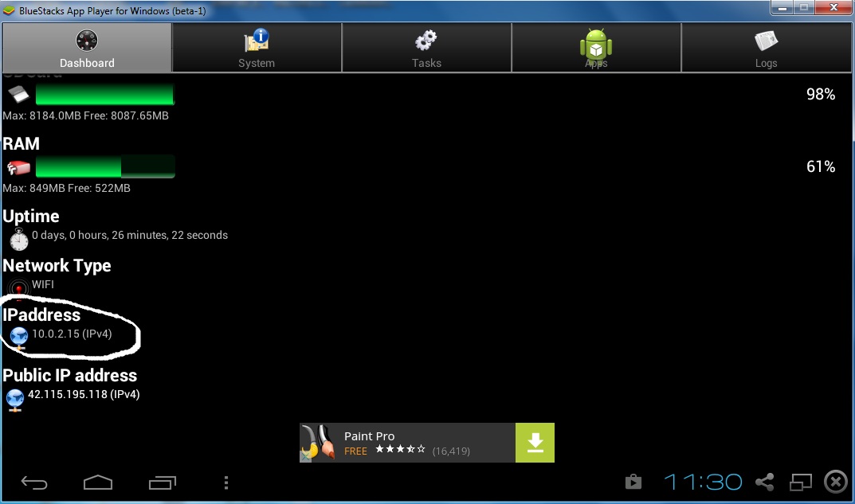This screenshot has width=855, height=504.
Task: Click the SD card storage icon
Action: click(18, 95)
